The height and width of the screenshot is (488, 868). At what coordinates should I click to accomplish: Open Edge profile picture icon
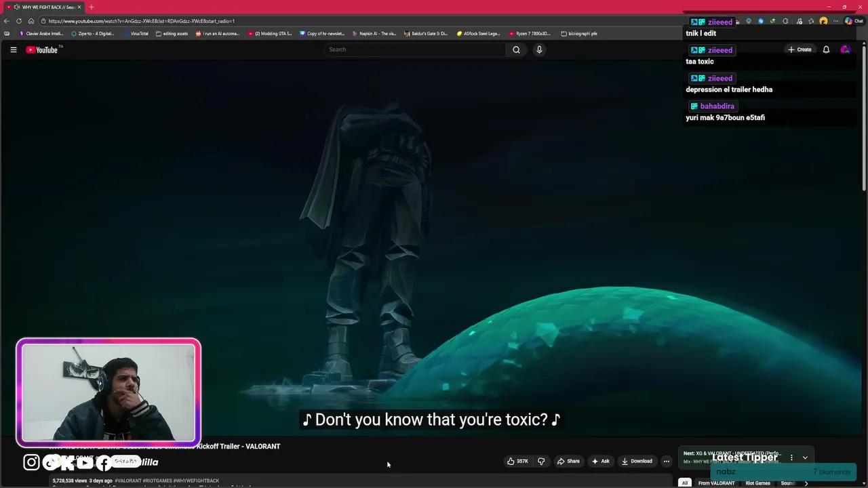823,21
